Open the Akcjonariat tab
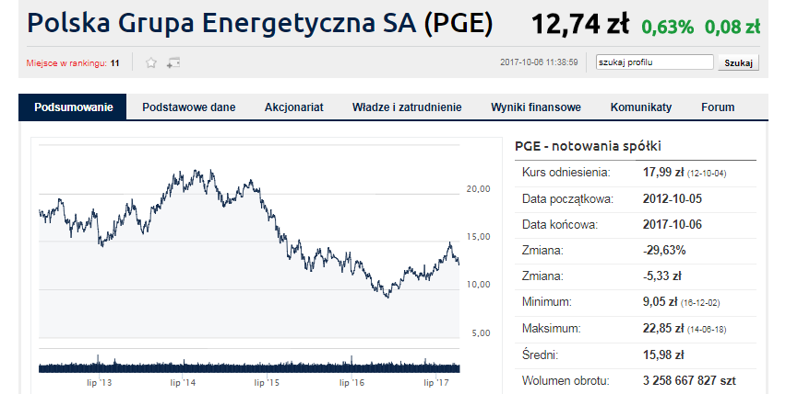 294,107
